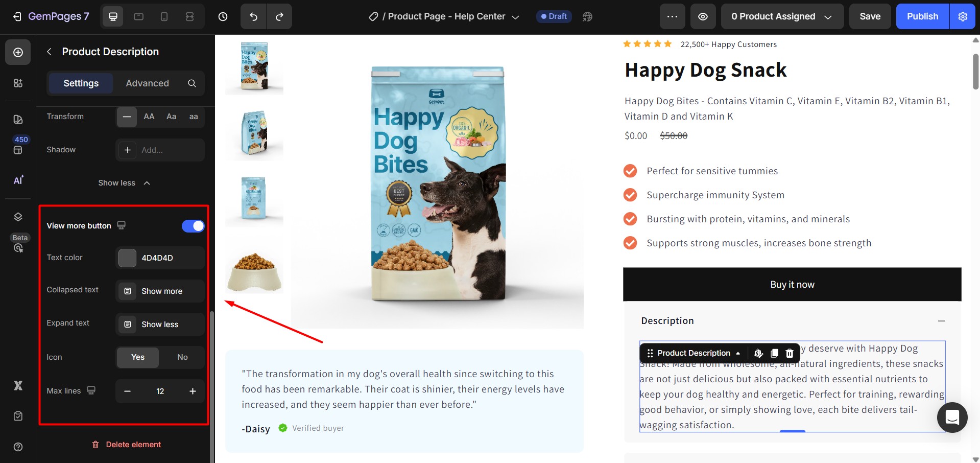Open the Add Element panel
Viewport: 980px width, 463px height.
pyautogui.click(x=18, y=52)
